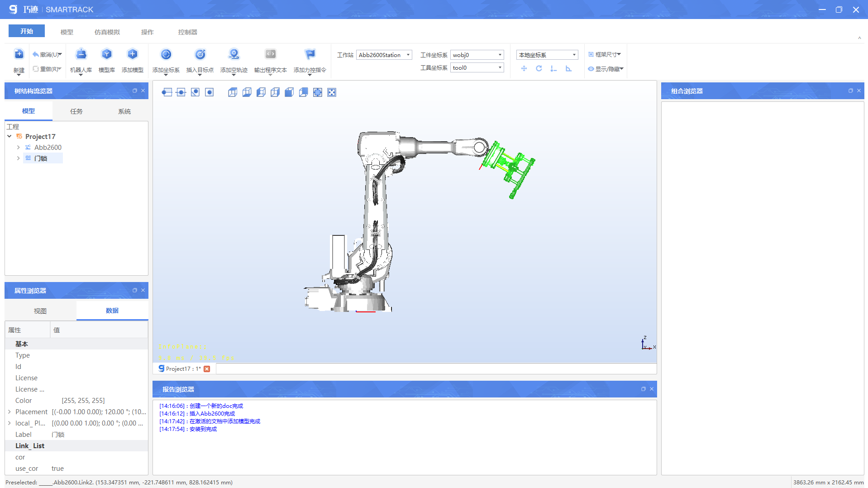
Task: Switch to the 仿真模拟 ribbon tab
Action: [x=107, y=32]
